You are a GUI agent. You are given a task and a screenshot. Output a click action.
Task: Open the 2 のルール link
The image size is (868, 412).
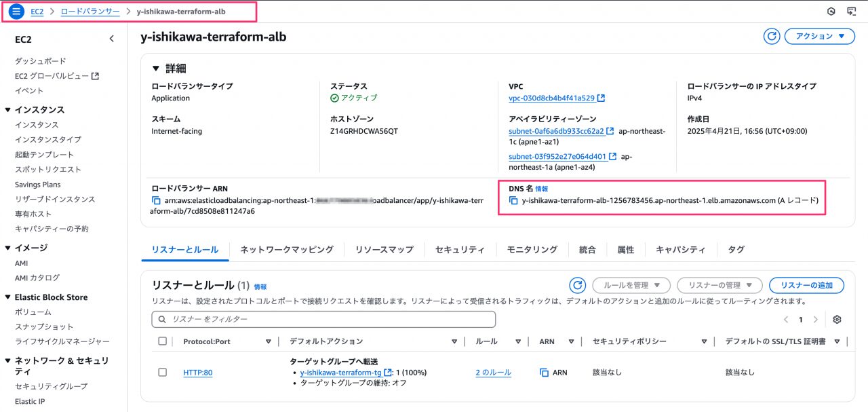(494, 373)
